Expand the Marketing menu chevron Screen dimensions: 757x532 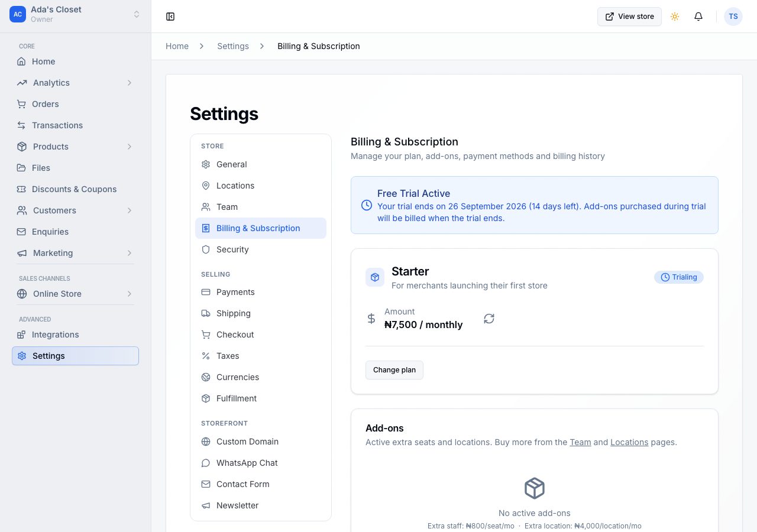point(129,253)
